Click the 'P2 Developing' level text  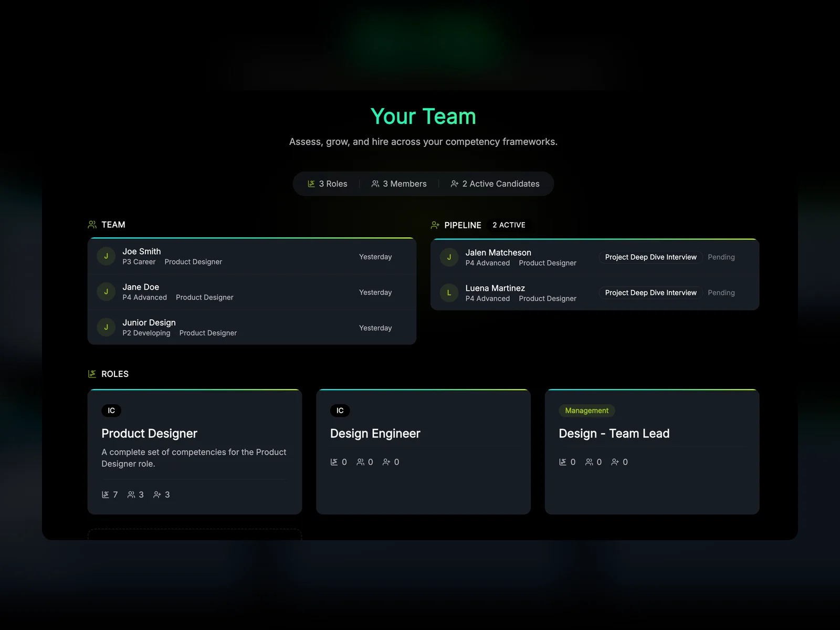point(146,333)
